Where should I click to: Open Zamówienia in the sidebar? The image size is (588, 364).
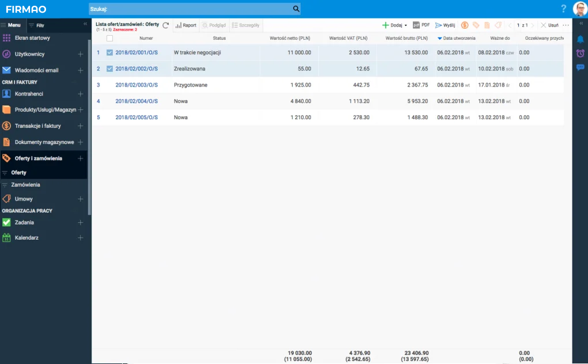(25, 185)
